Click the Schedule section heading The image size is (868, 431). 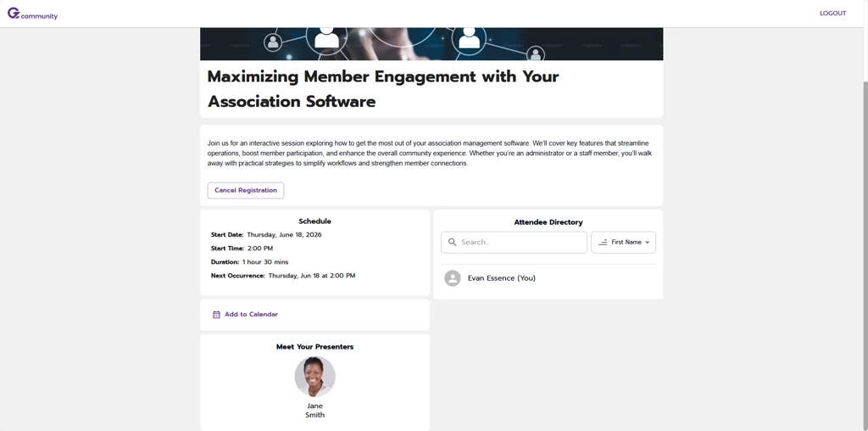click(x=314, y=221)
